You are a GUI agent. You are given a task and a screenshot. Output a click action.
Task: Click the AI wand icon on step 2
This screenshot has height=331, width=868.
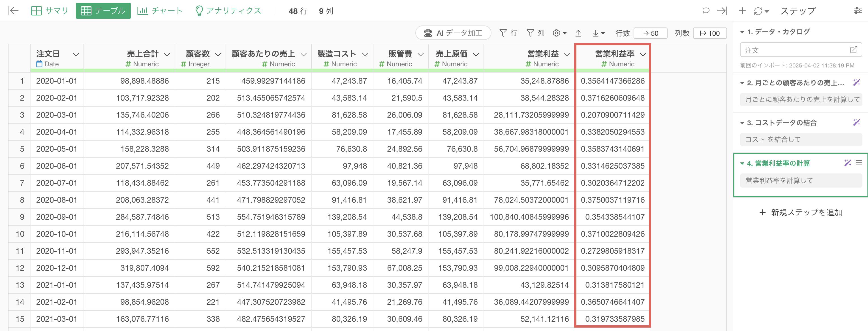point(856,82)
